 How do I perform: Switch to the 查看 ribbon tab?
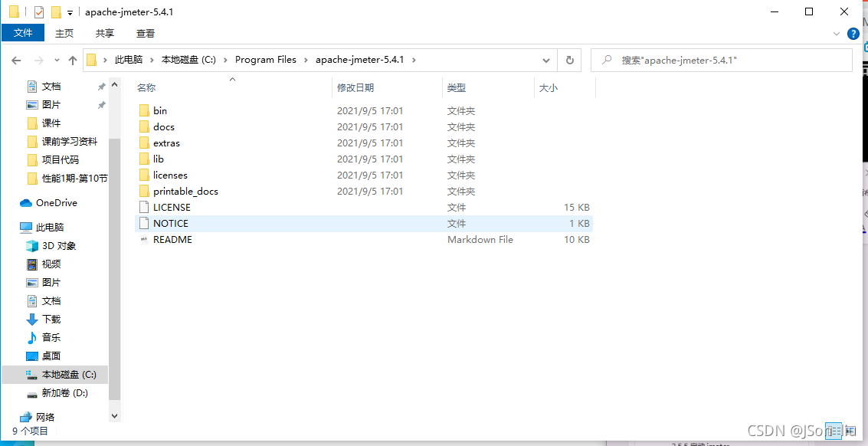tap(146, 33)
